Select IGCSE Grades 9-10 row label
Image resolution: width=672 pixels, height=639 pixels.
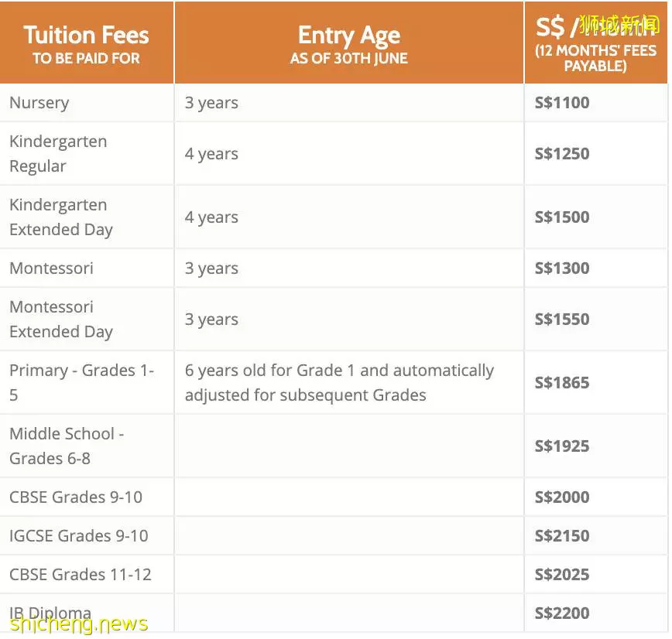pyautogui.click(x=78, y=535)
